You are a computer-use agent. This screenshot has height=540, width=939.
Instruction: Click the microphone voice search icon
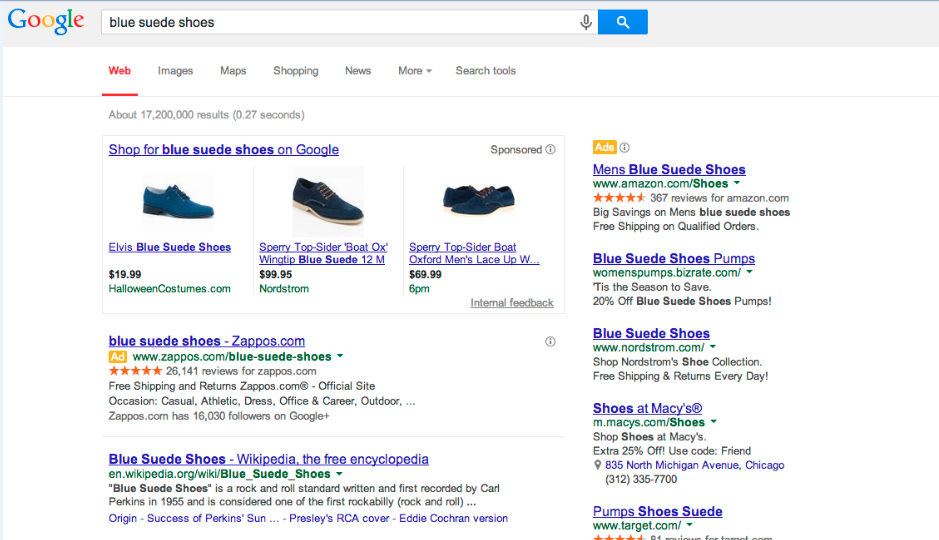tap(586, 22)
